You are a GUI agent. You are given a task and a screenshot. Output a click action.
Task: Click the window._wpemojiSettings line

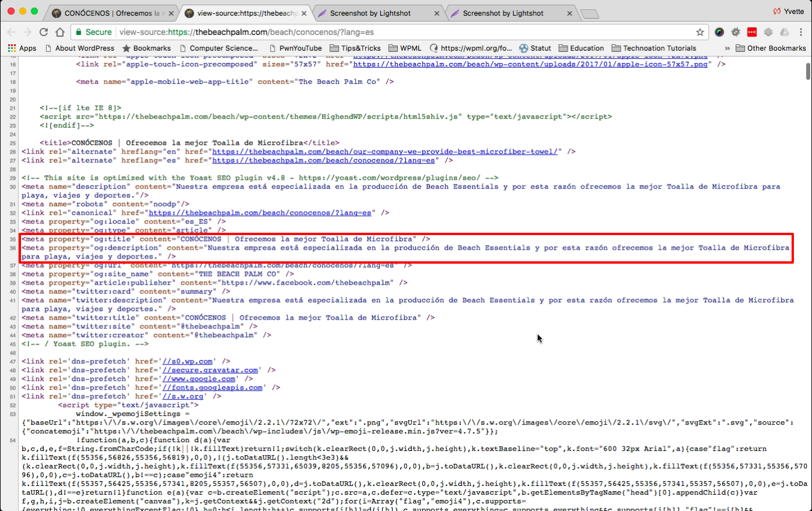(x=133, y=414)
